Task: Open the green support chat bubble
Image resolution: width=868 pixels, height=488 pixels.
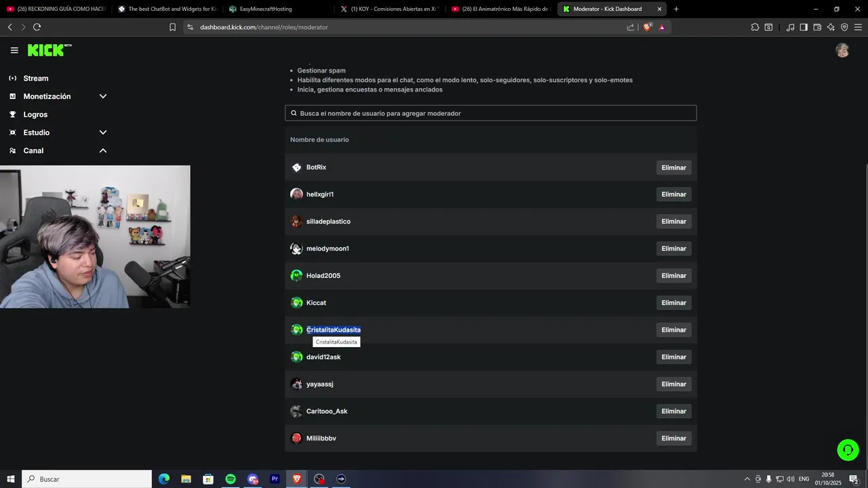Action: (x=848, y=450)
